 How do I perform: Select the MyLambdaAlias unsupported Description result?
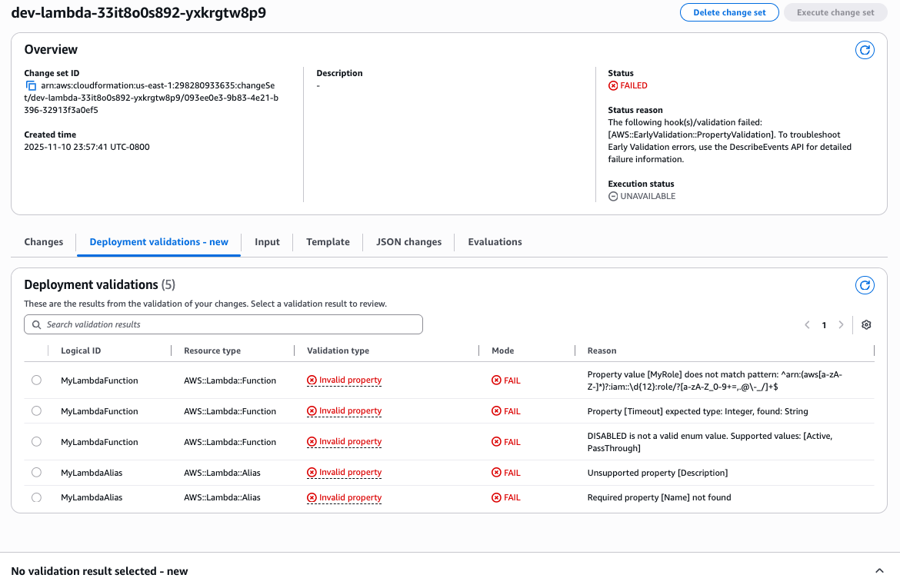point(36,472)
